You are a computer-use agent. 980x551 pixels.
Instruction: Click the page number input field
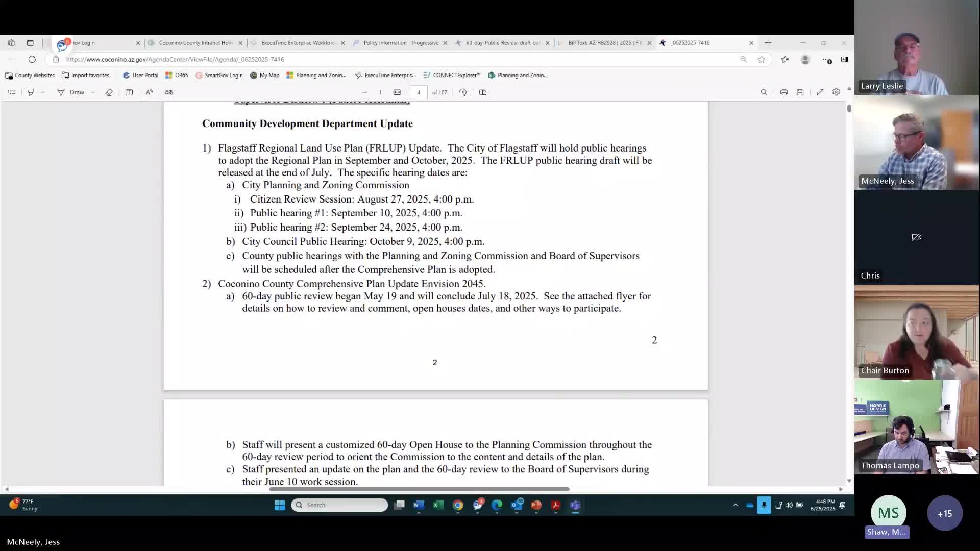click(419, 92)
